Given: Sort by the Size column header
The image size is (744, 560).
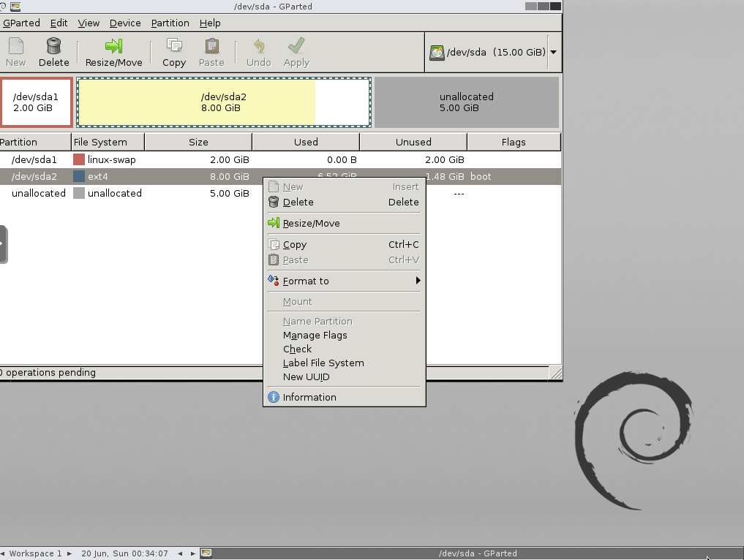Looking at the screenshot, I should click(x=198, y=143).
